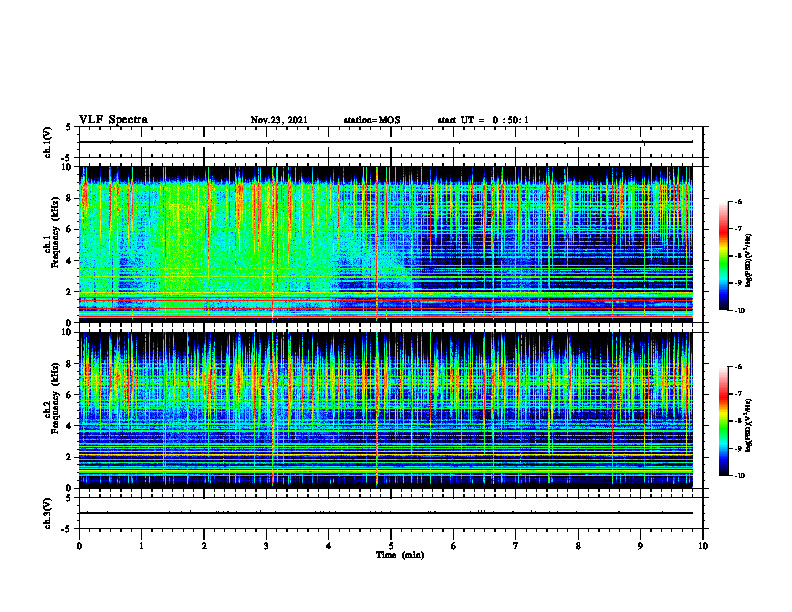
Task: Click the "0" tick on the time axis
Action: pos(79,546)
